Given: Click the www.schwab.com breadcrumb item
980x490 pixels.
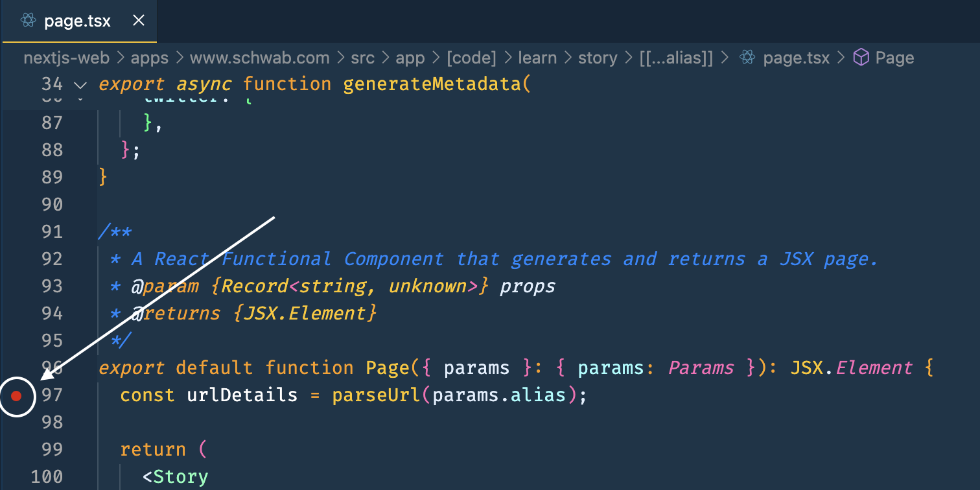Looking at the screenshot, I should pos(259,58).
